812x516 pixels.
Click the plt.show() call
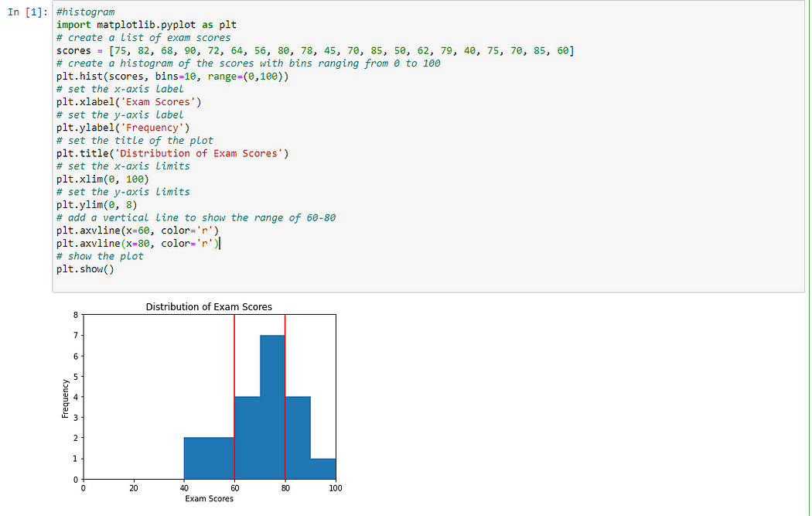[x=85, y=268]
